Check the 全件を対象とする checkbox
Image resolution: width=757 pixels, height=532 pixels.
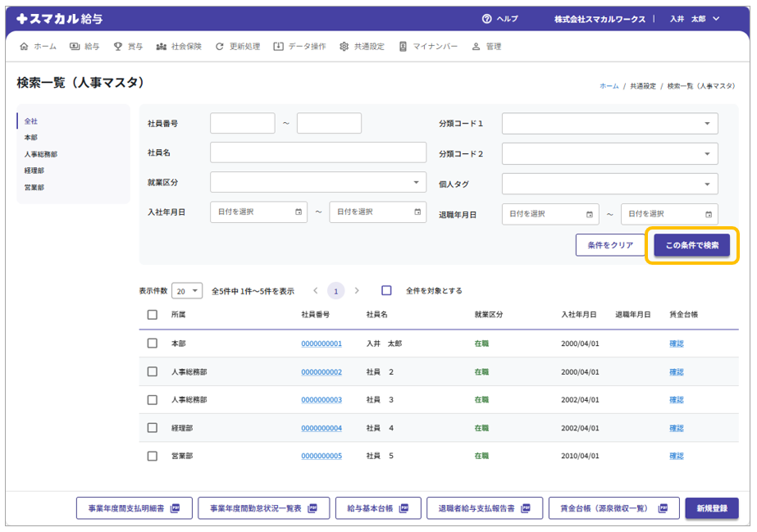click(387, 291)
